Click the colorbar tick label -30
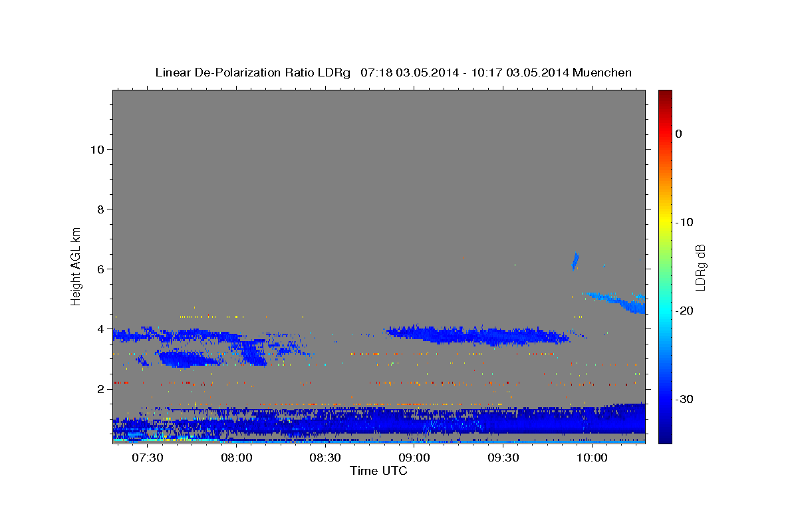 686,399
